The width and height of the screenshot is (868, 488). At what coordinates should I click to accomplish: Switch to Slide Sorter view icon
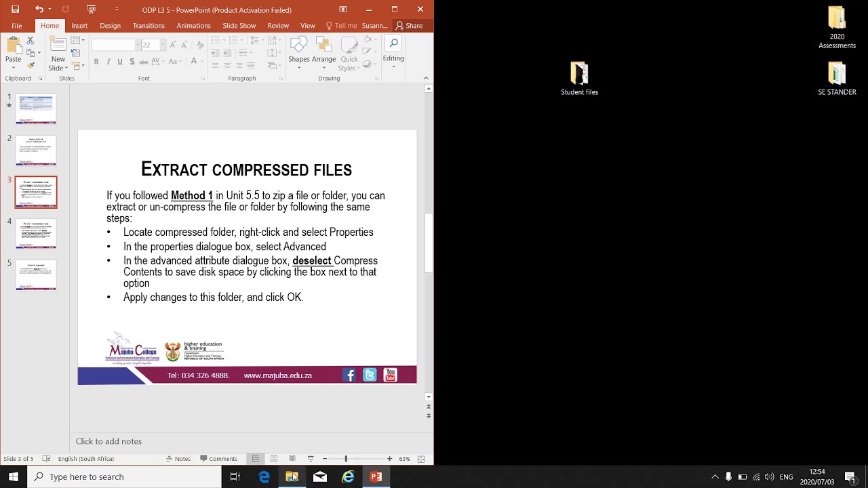tap(274, 459)
